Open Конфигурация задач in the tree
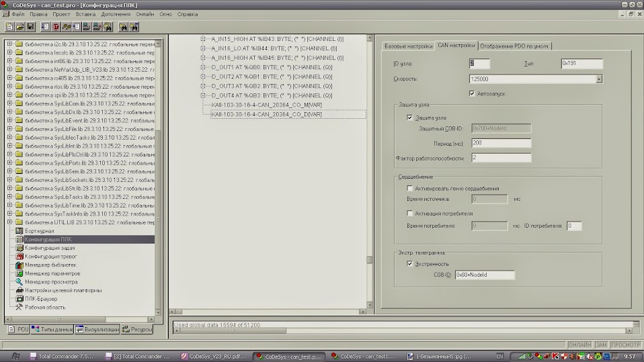644x362 pixels. [x=50, y=248]
